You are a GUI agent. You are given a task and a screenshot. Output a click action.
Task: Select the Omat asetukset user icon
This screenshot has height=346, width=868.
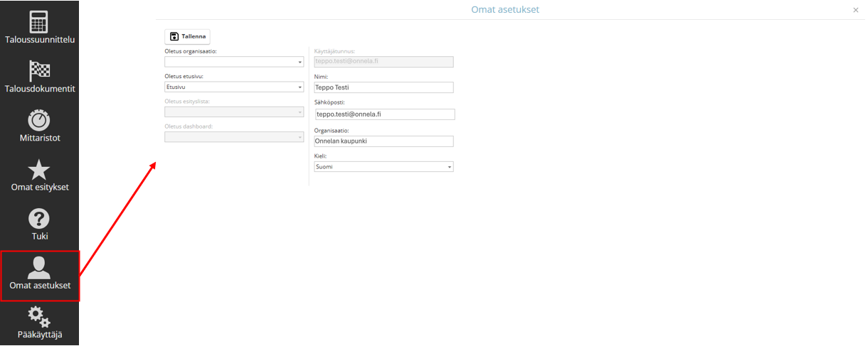39,266
